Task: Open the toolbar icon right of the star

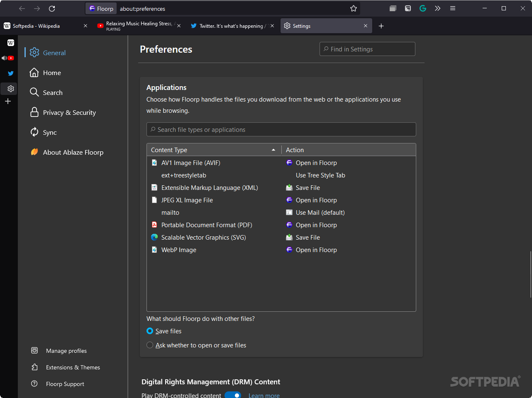Action: 393,8
